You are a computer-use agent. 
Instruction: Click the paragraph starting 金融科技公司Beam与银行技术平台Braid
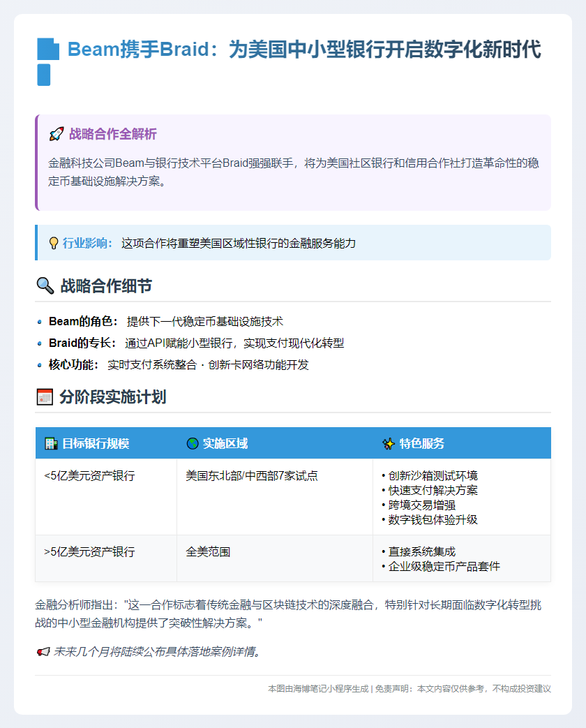coord(293,172)
